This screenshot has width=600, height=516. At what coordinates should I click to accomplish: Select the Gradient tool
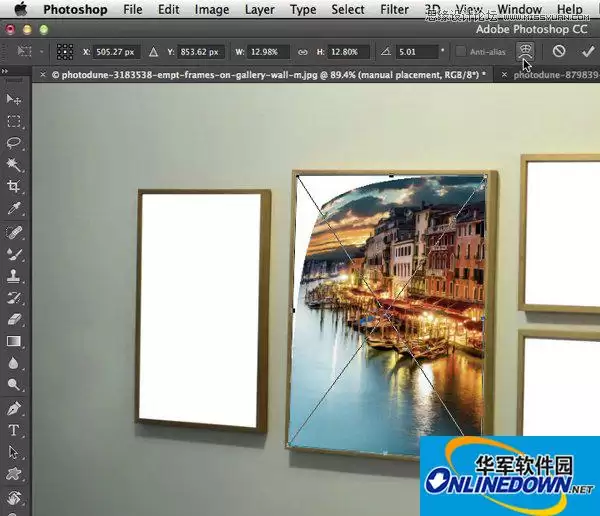14,341
